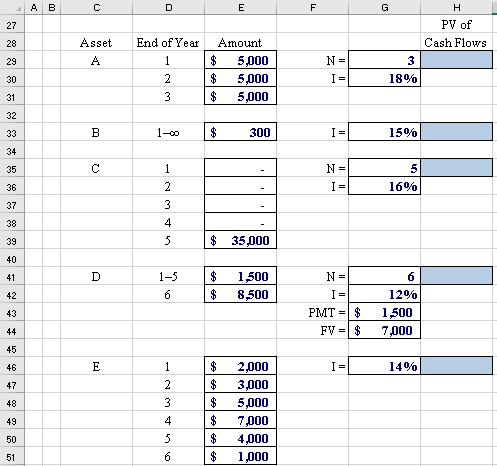497x466 pixels.
Task: Click the dash amount cell in row 38
Action: tap(241, 222)
